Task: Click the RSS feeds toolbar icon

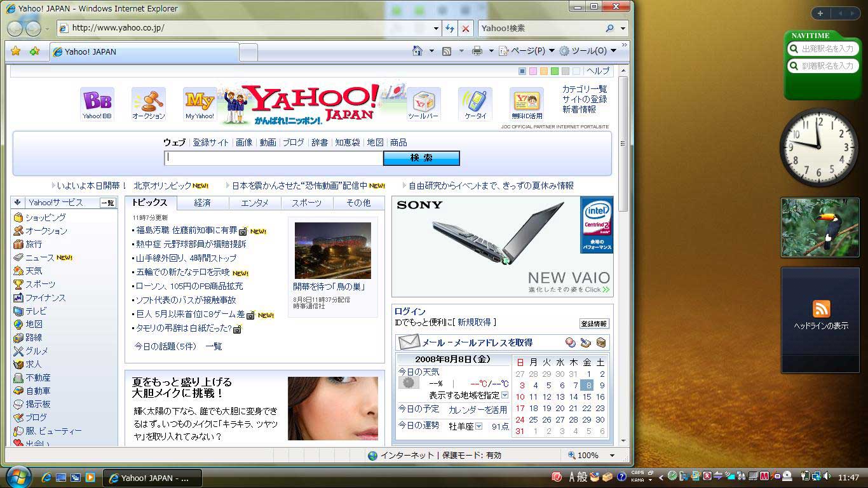Action: pyautogui.click(x=447, y=51)
